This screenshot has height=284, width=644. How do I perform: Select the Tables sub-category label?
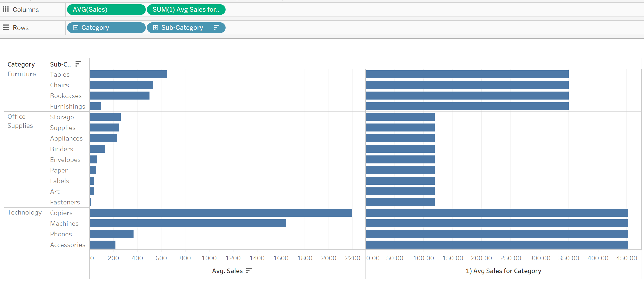click(60, 75)
